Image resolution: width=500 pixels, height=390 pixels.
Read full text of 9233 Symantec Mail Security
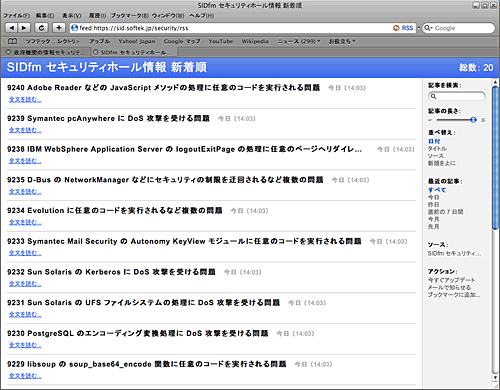pyautogui.click(x=25, y=253)
